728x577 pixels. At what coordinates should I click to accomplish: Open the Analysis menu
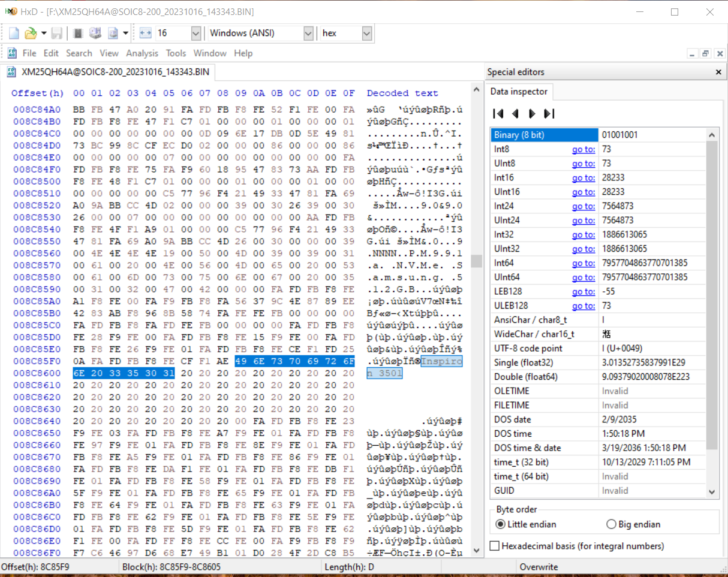pyautogui.click(x=142, y=53)
